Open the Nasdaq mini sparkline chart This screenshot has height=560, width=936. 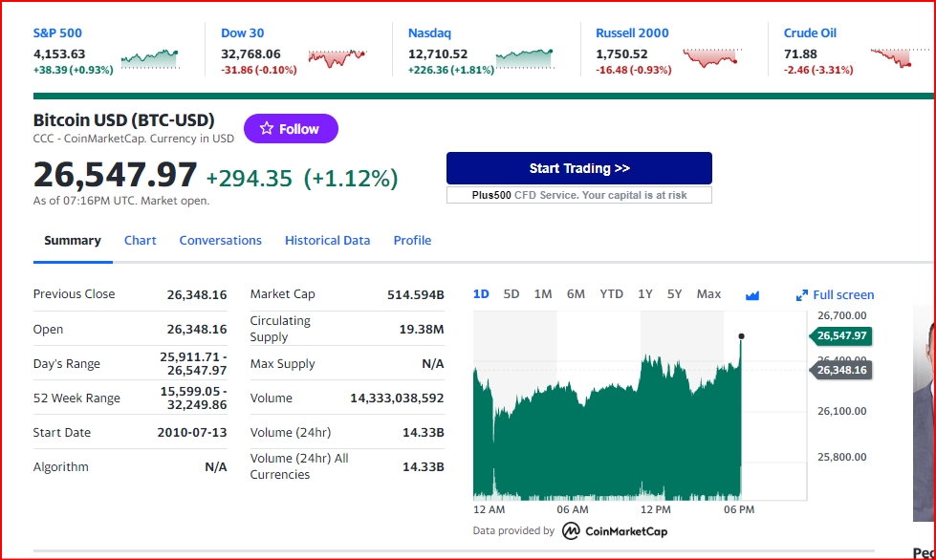pos(525,59)
